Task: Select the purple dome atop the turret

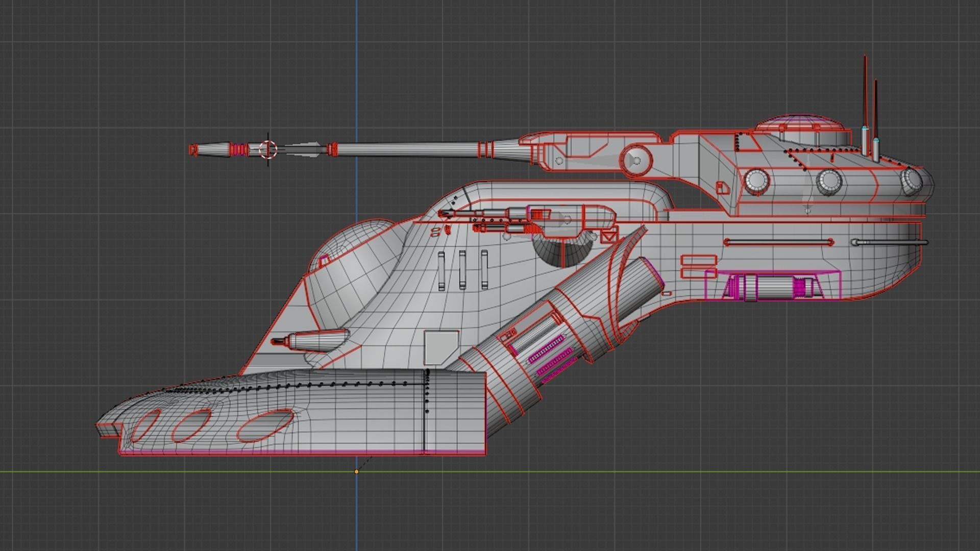Action: (799, 123)
